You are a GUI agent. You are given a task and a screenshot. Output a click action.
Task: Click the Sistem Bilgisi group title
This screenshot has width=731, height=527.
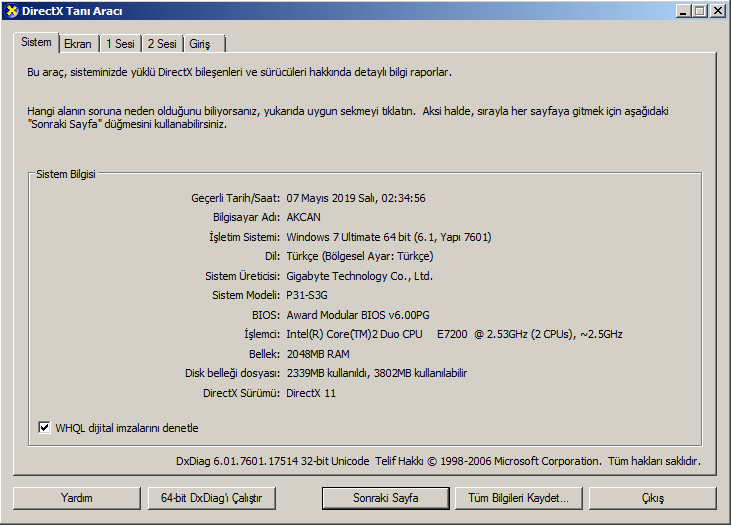pyautogui.click(x=66, y=174)
